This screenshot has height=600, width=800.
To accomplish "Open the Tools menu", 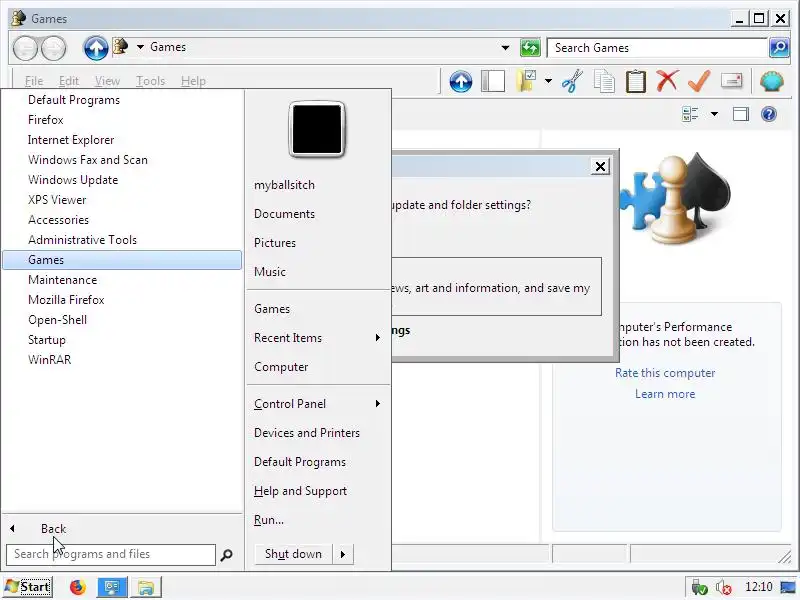I will point(151,81).
